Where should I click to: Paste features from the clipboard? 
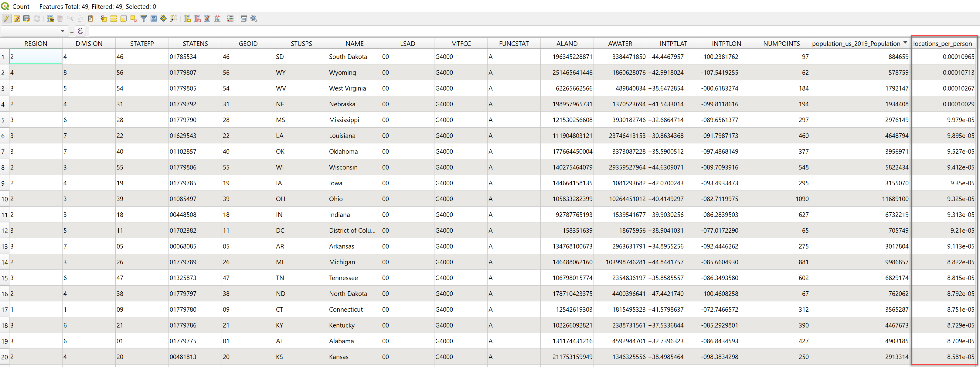90,19
